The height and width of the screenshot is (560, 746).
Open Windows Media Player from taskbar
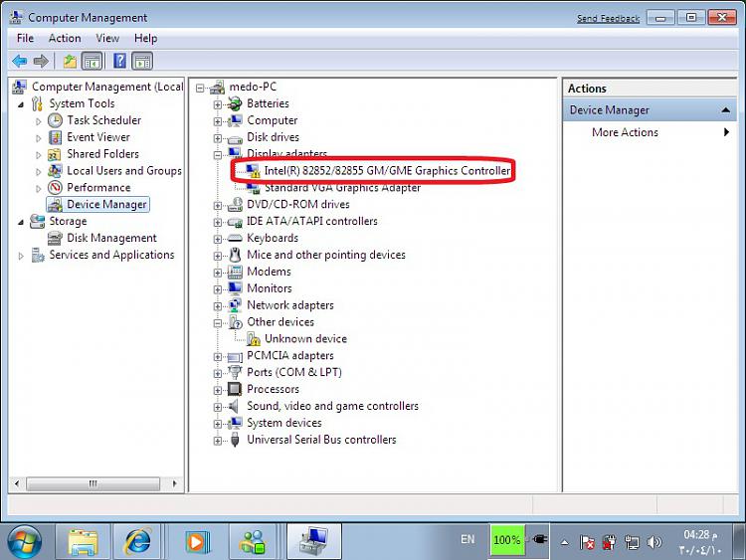click(197, 541)
